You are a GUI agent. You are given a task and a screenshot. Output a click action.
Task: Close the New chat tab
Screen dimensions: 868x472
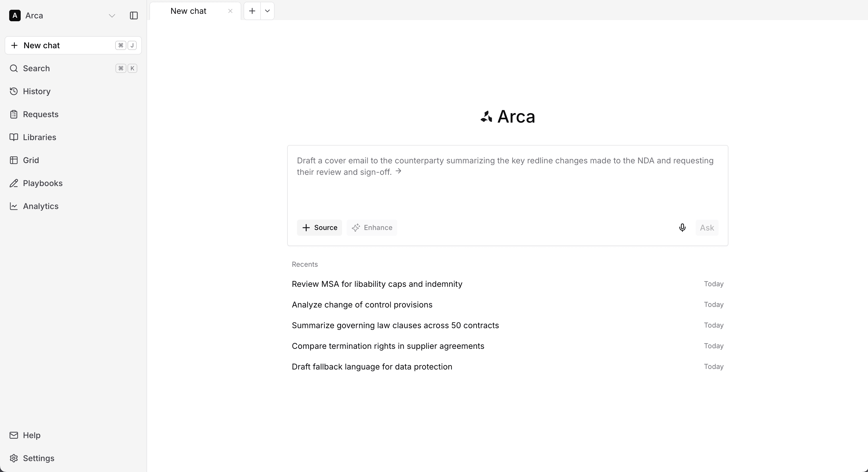tap(230, 11)
